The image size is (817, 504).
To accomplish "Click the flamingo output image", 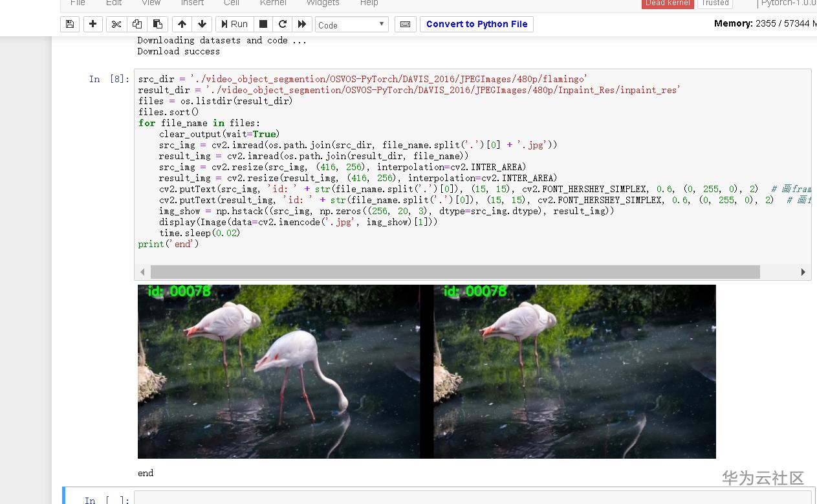I will click(427, 371).
